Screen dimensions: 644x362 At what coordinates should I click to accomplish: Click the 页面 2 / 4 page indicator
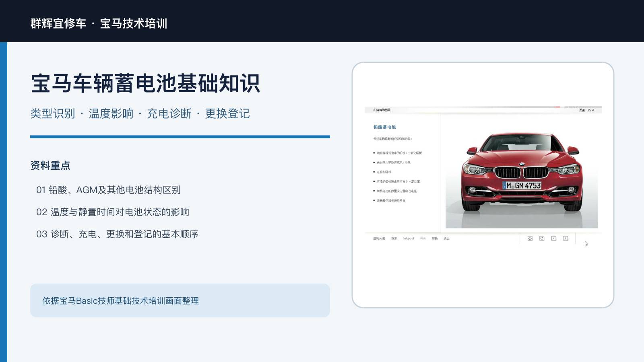pyautogui.click(x=586, y=110)
